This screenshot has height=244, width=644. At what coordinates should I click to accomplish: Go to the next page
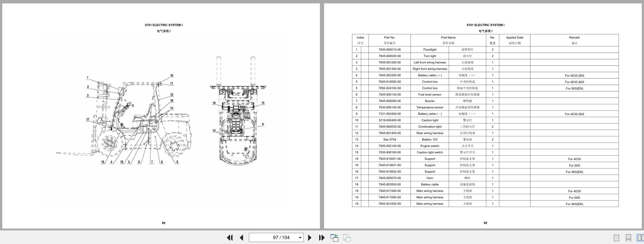pos(310,238)
